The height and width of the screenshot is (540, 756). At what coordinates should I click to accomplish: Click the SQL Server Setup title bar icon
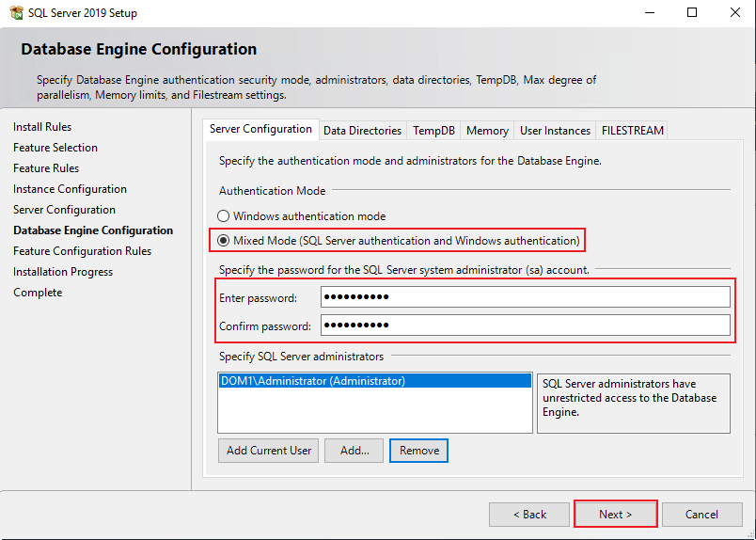click(x=16, y=12)
